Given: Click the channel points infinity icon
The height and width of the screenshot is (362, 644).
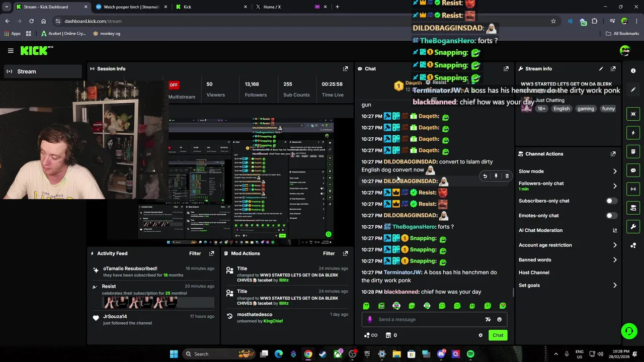Looking at the screenshot, I should (x=370, y=335).
